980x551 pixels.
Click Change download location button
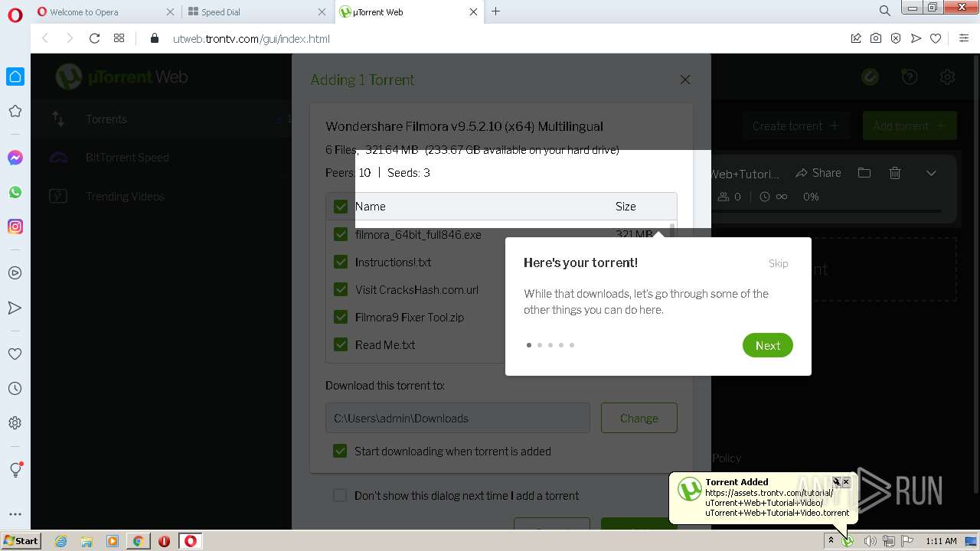(639, 418)
